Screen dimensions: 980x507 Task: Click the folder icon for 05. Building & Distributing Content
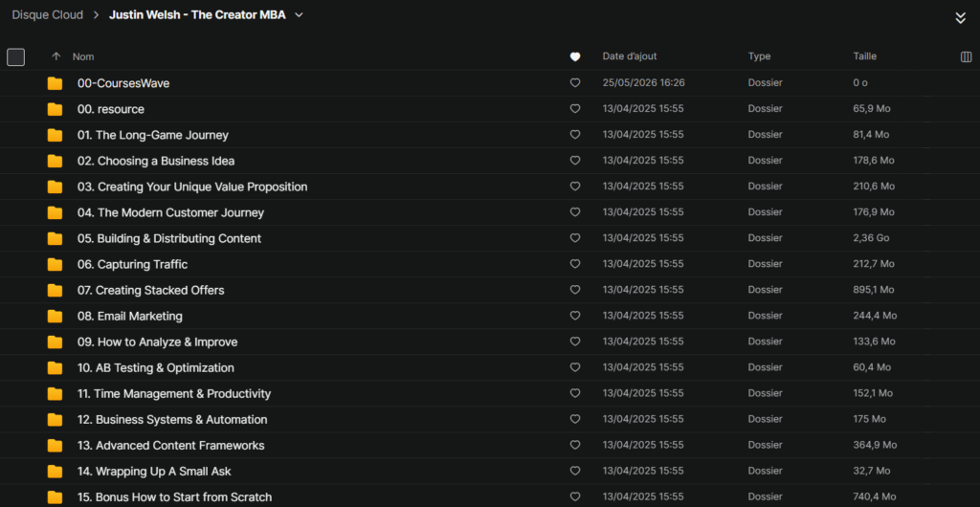tap(55, 238)
